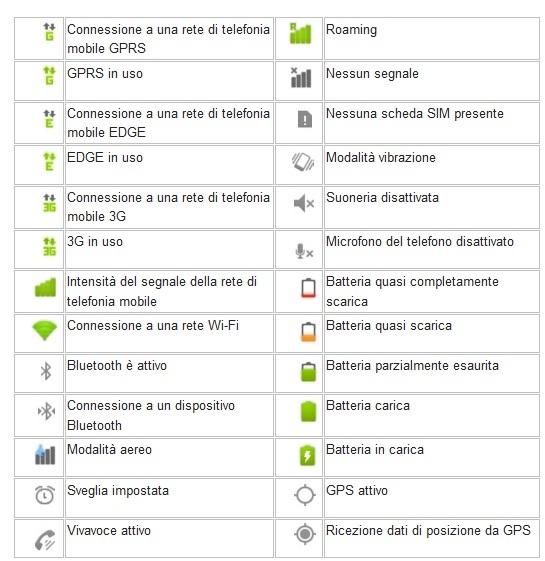Click the red almost-empty battery icon

308,288
